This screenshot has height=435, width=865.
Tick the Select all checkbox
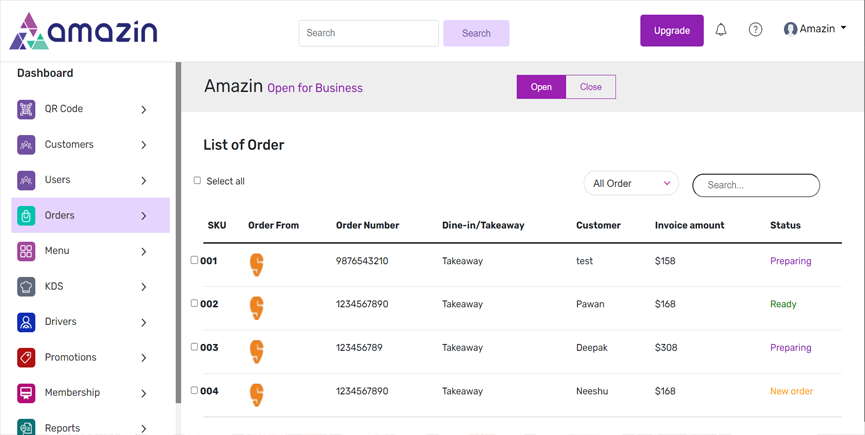pyautogui.click(x=197, y=181)
